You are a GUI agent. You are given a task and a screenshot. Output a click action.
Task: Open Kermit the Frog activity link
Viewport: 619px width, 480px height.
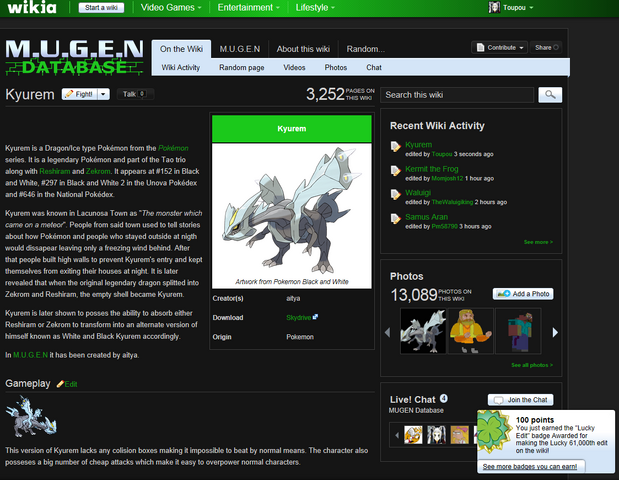click(x=431, y=169)
